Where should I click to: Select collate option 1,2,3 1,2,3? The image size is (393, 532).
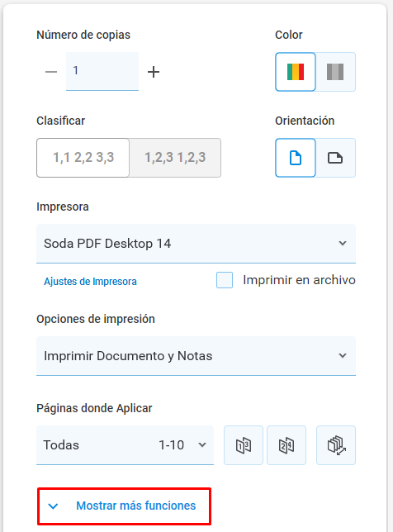click(x=175, y=158)
